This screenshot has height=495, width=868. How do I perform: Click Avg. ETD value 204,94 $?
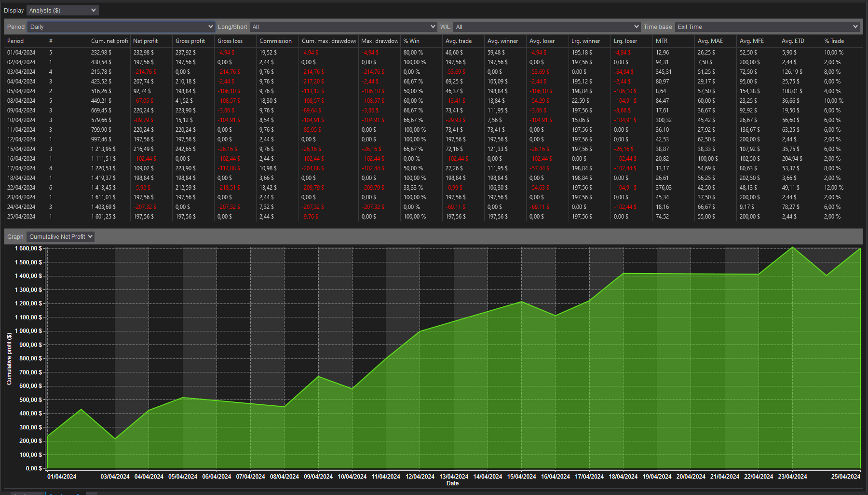792,159
